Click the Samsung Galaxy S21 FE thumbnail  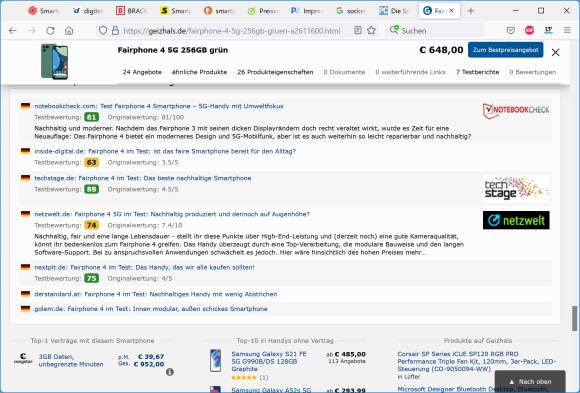[215, 360]
